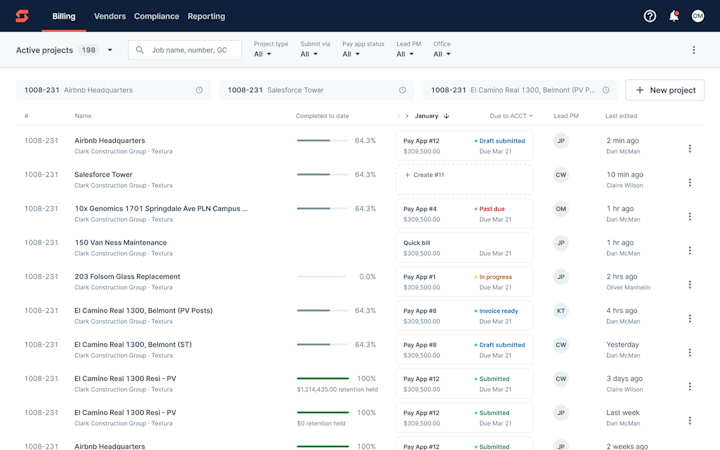
Task: Open row menu for El Camino Real (PV Posts)
Action: pos(690,318)
